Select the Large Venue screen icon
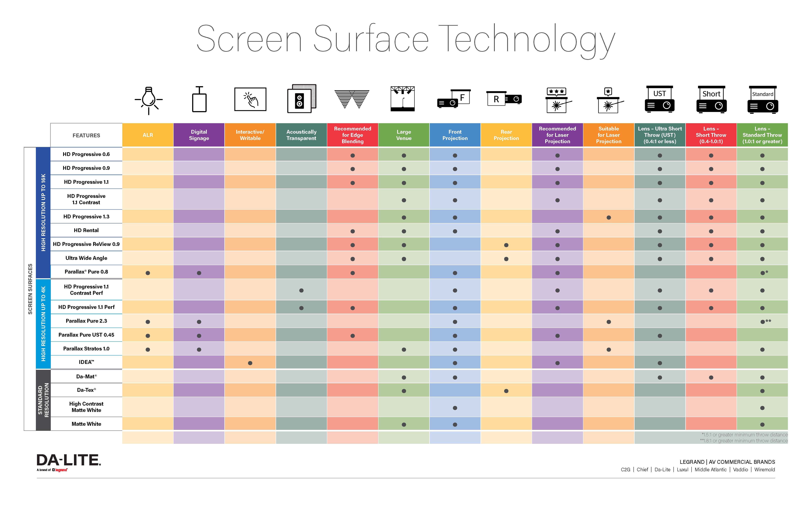 [x=402, y=102]
